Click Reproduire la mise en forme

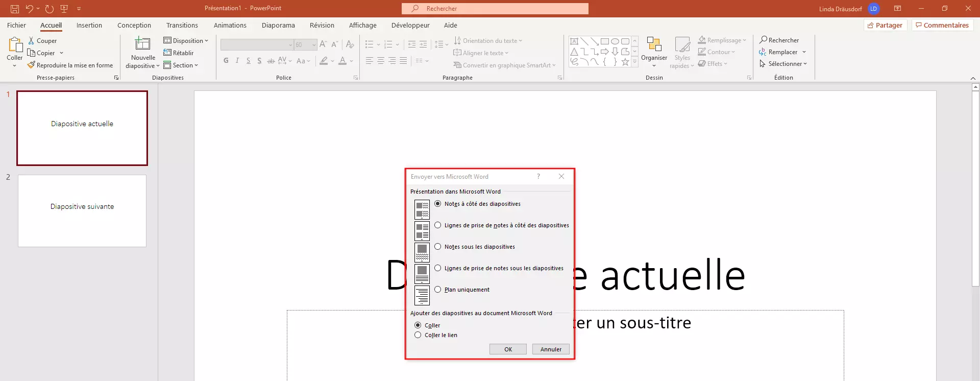70,65
